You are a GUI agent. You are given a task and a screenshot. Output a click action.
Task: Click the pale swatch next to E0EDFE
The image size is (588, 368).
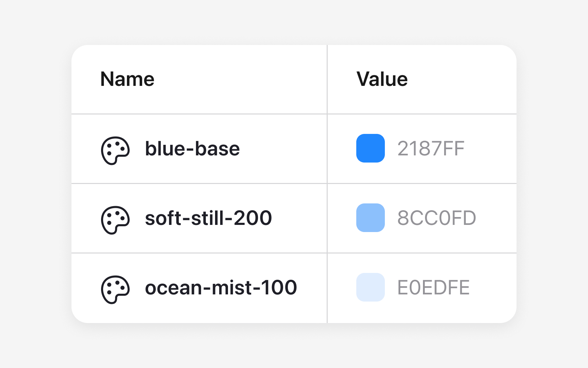coord(370,288)
